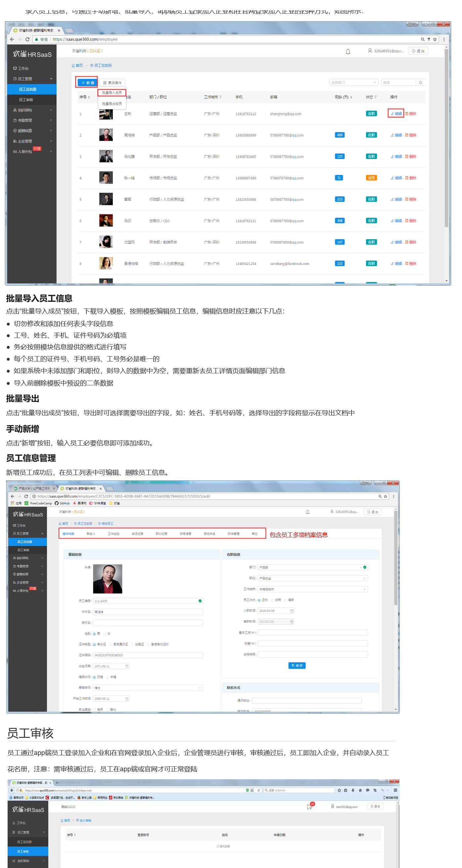Click the calendar icon in the 出生日期 field
462x868 pixels.
click(127, 666)
